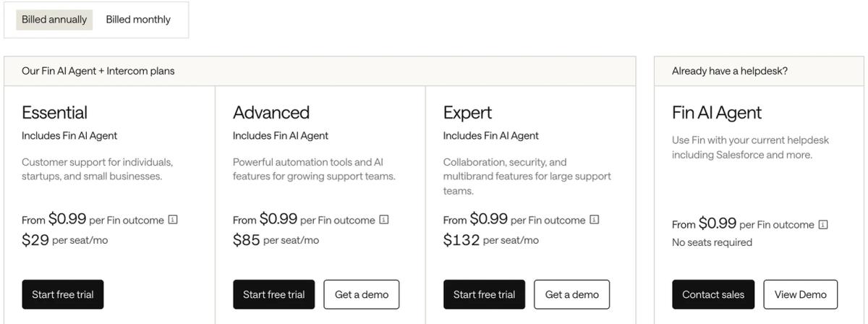
Task: Click the Expert plan heading
Action: (467, 113)
